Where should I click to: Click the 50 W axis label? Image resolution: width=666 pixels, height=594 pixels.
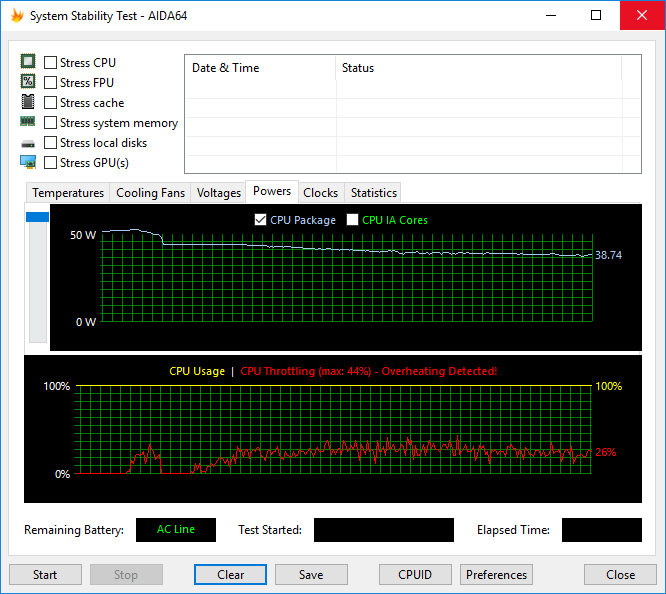[x=83, y=235]
